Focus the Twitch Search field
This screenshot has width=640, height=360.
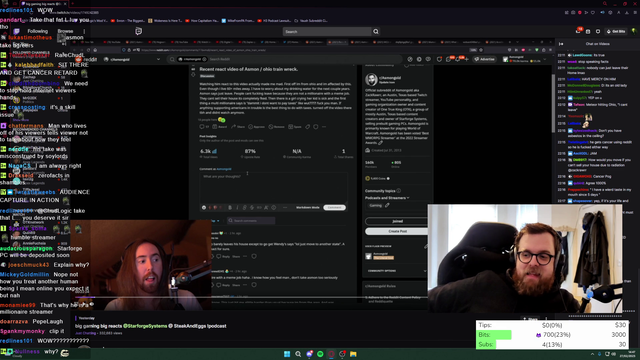[x=327, y=31]
